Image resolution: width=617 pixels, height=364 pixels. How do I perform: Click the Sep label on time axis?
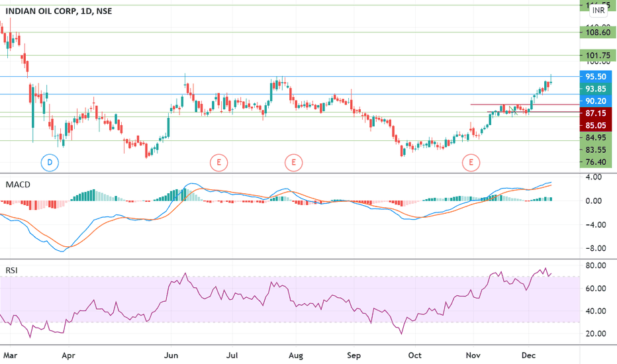tap(354, 355)
